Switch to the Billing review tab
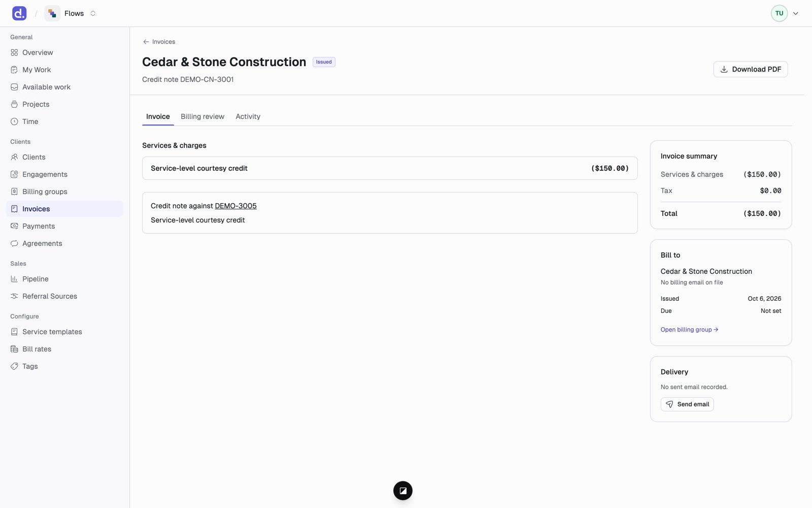812x508 pixels. pos(202,116)
